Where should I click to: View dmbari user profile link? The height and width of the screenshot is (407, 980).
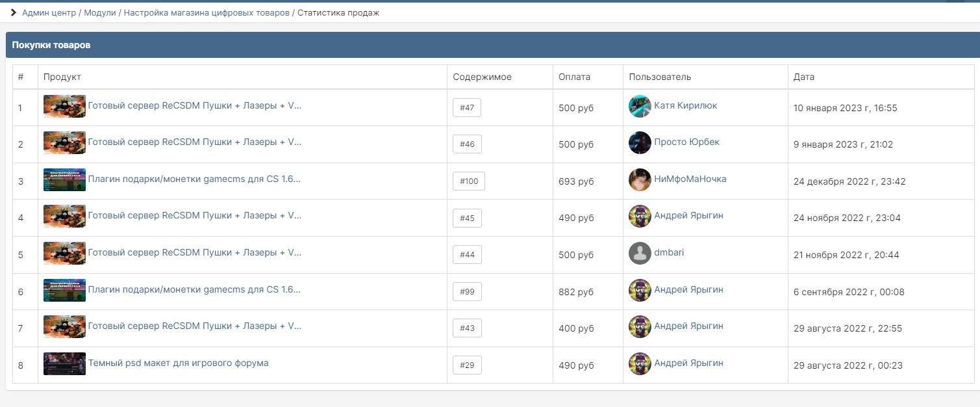point(669,252)
